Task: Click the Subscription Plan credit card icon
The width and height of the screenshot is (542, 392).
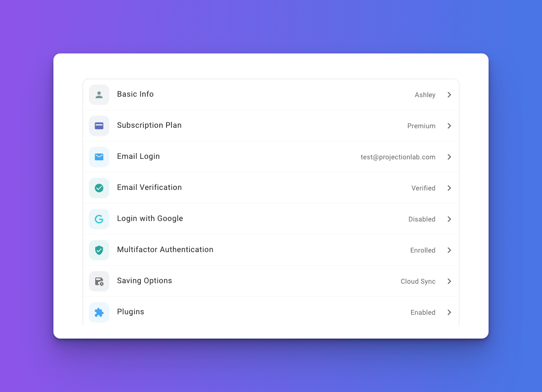Action: 99,126
